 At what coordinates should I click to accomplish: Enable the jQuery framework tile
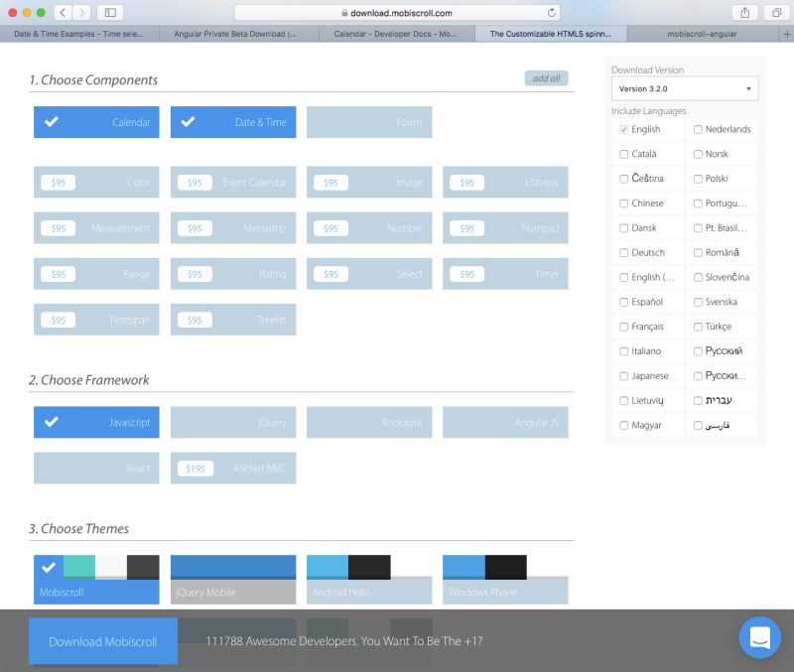coord(232,422)
